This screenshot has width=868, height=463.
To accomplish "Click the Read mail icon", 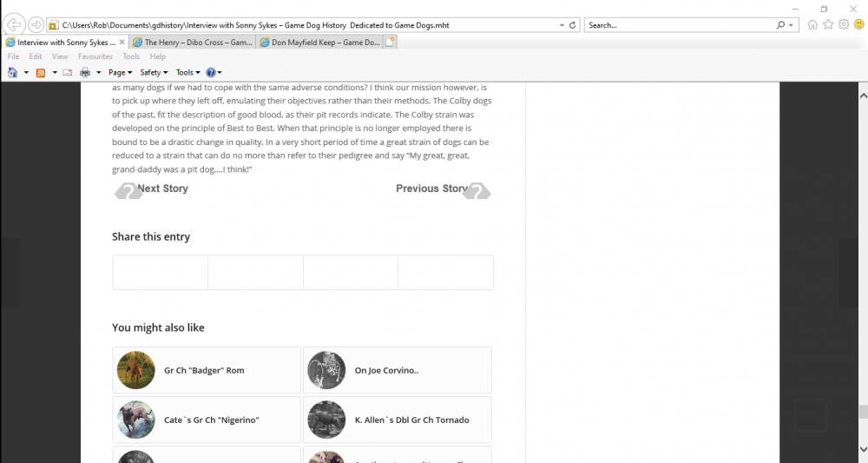I will pyautogui.click(x=68, y=73).
